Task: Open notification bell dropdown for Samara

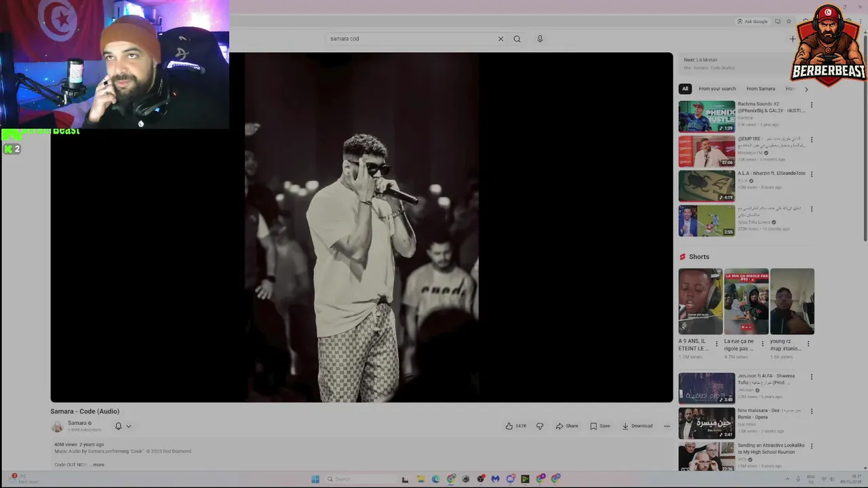Action: (x=123, y=426)
